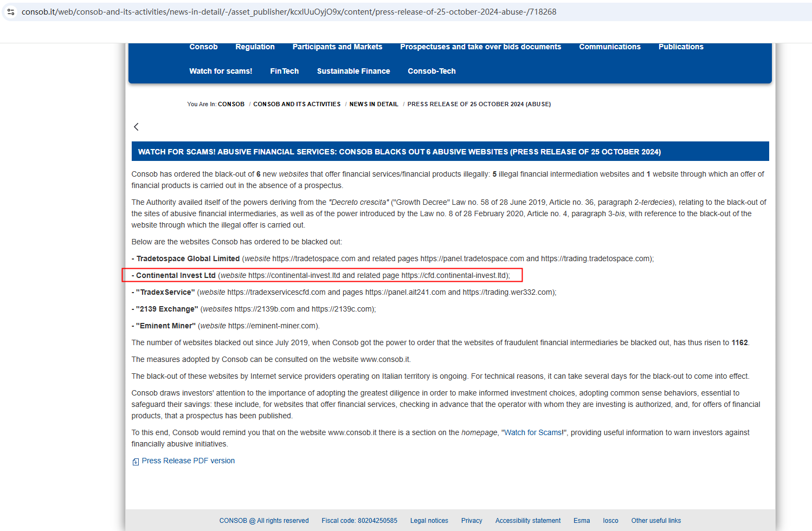
Task: Open Esma footer link
Action: pos(582,521)
